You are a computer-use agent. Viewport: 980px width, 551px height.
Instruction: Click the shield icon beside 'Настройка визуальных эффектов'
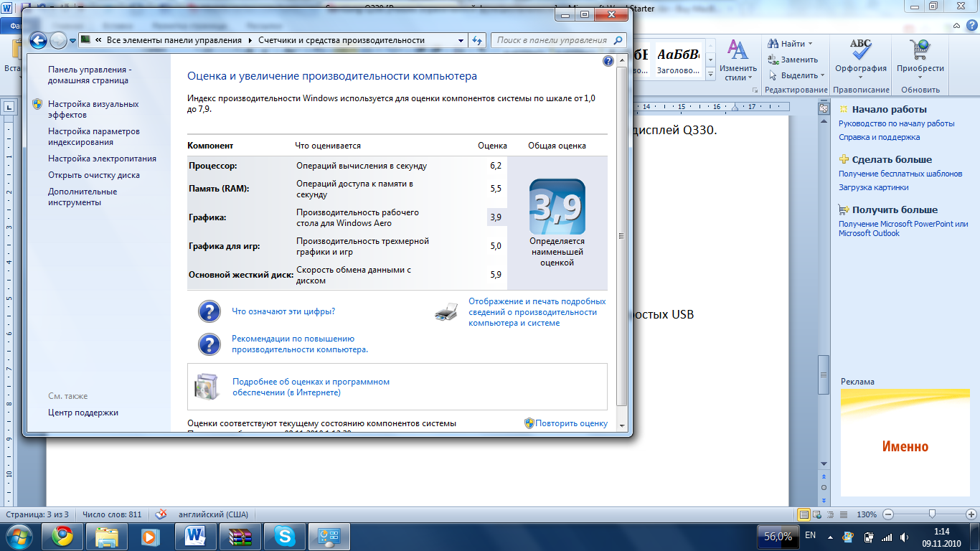click(x=37, y=104)
